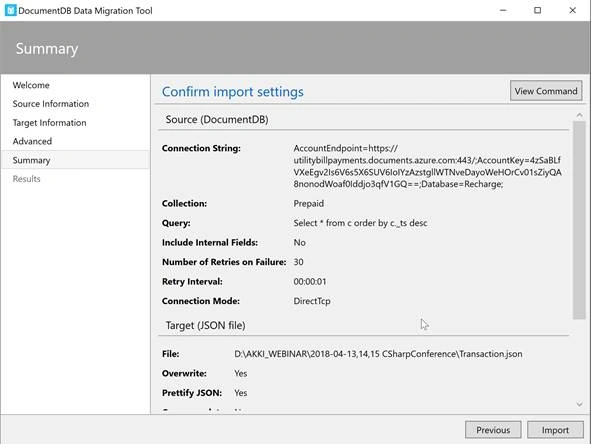
Task: Open the Advanced step
Action: coord(32,141)
